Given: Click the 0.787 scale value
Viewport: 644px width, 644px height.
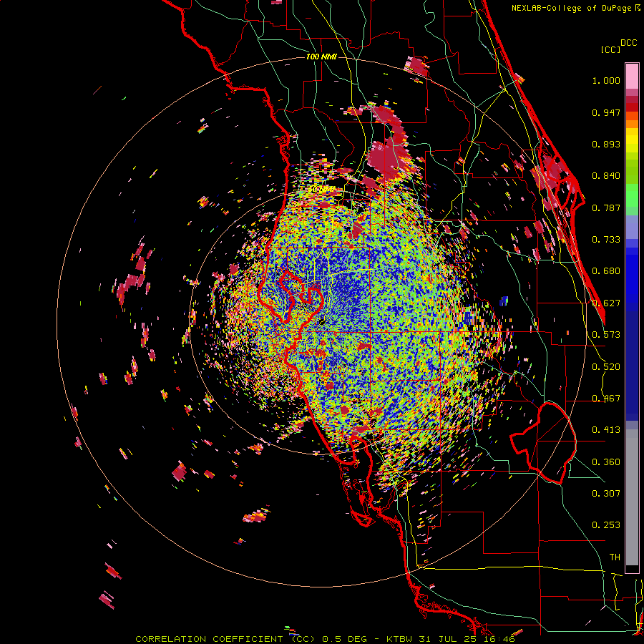Looking at the screenshot, I should (606, 208).
